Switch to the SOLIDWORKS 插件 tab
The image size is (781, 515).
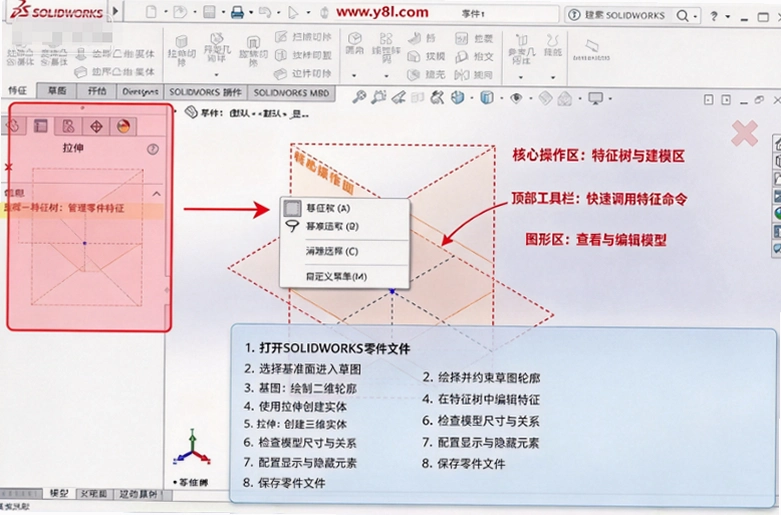[x=205, y=92]
